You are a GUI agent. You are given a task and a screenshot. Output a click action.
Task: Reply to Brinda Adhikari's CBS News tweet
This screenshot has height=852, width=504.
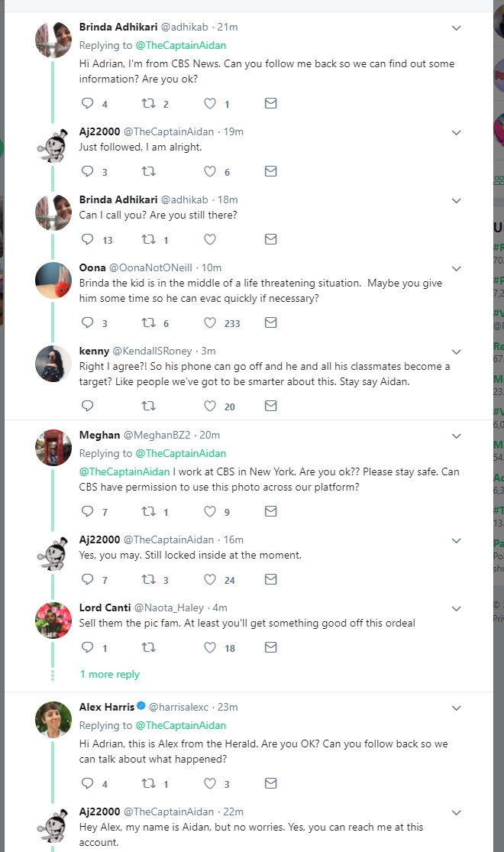point(87,104)
